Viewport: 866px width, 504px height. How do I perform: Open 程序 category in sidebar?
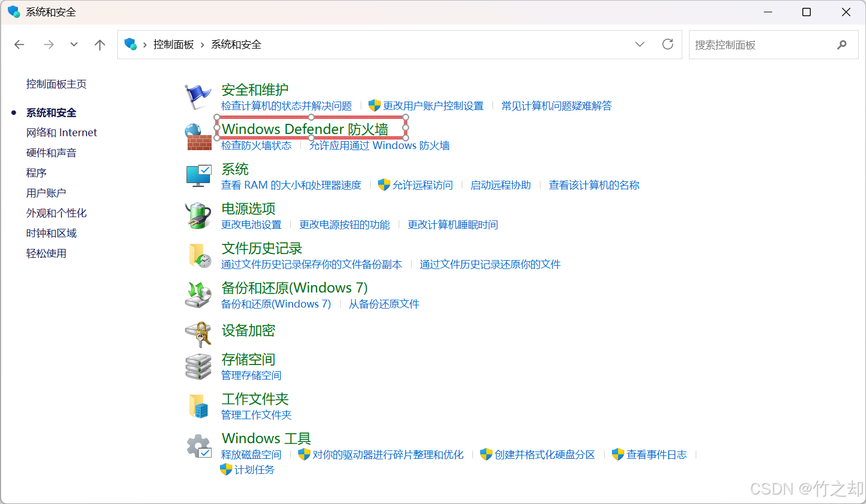click(x=36, y=173)
